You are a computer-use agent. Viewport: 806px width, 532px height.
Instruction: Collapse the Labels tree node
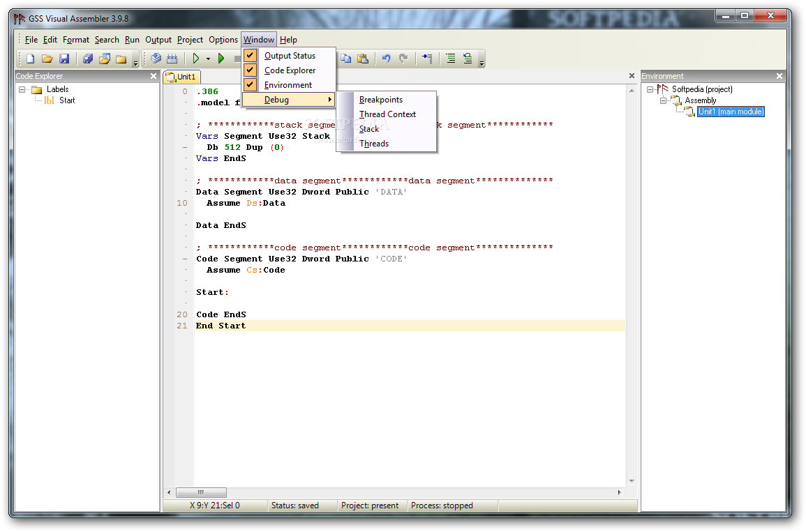point(22,89)
